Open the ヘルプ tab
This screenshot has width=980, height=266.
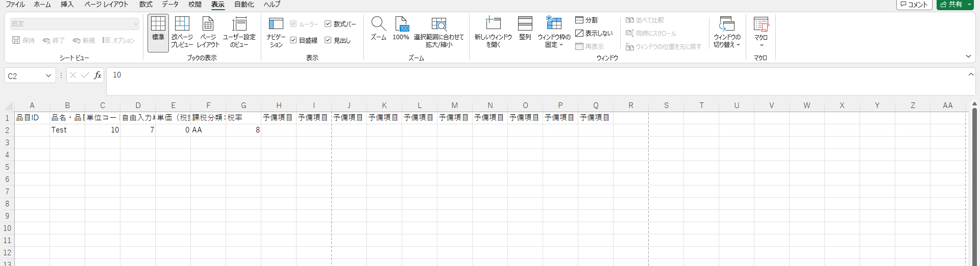[x=272, y=5]
